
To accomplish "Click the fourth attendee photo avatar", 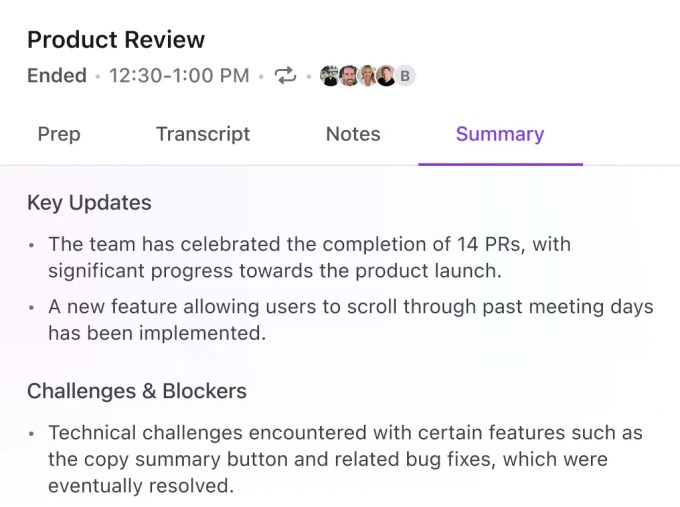I will (x=386, y=76).
